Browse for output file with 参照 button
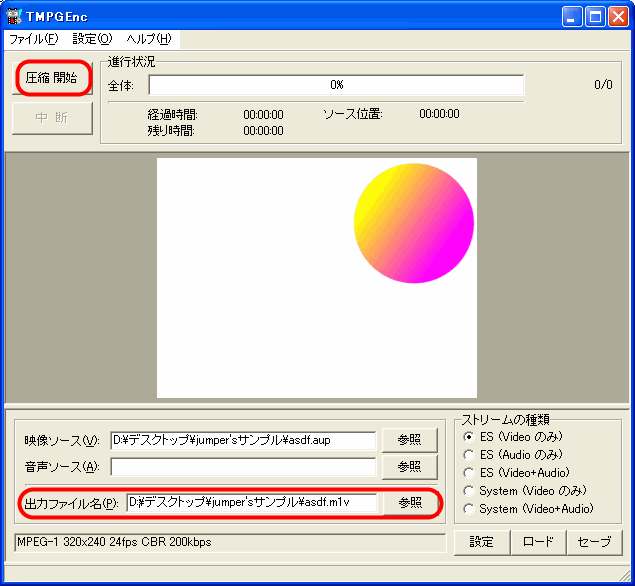The image size is (635, 586). pos(409,502)
